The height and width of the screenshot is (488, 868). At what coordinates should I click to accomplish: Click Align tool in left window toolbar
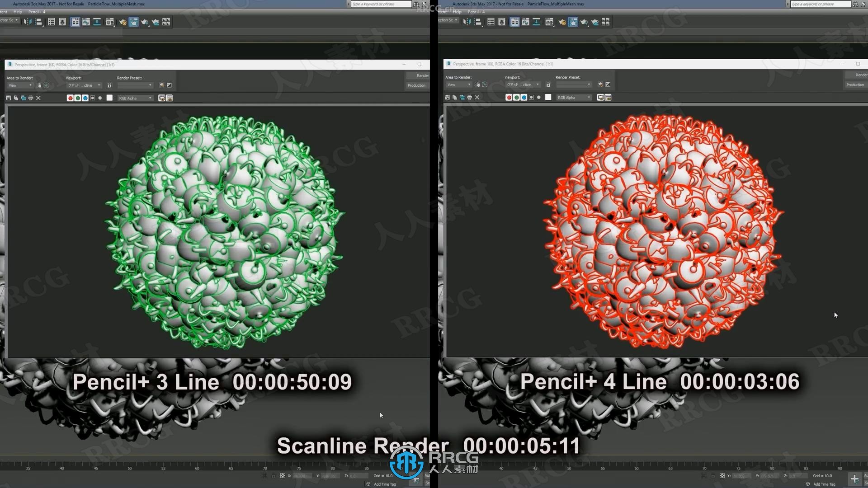39,22
